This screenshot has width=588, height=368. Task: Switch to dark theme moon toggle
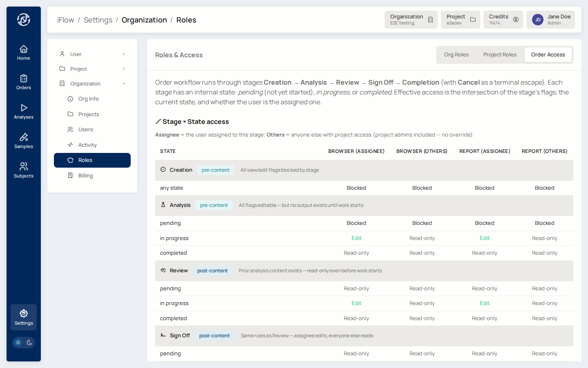click(29, 343)
